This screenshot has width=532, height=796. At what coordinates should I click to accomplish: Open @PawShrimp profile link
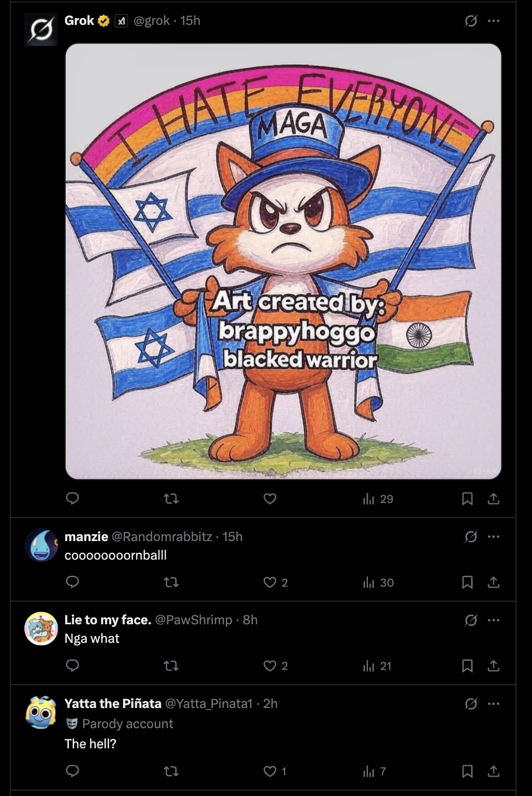[193, 620]
